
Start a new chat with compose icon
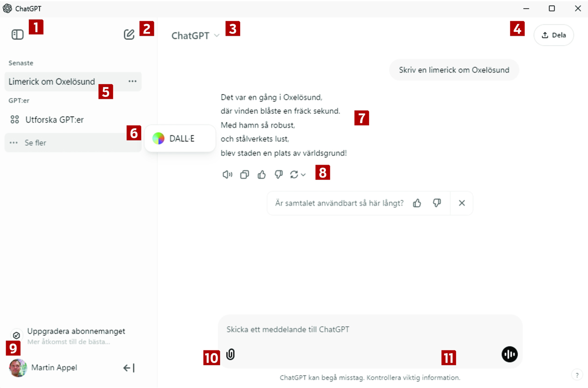click(x=129, y=34)
